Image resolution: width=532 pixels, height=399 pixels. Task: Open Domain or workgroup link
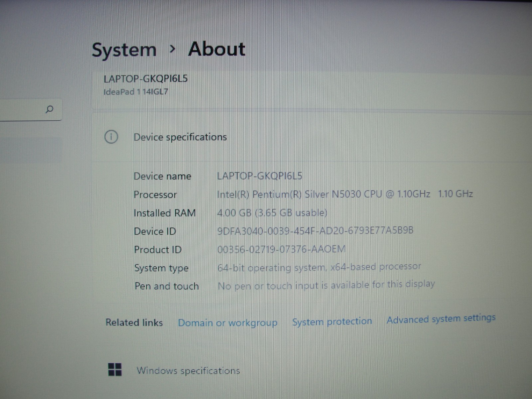click(x=227, y=323)
